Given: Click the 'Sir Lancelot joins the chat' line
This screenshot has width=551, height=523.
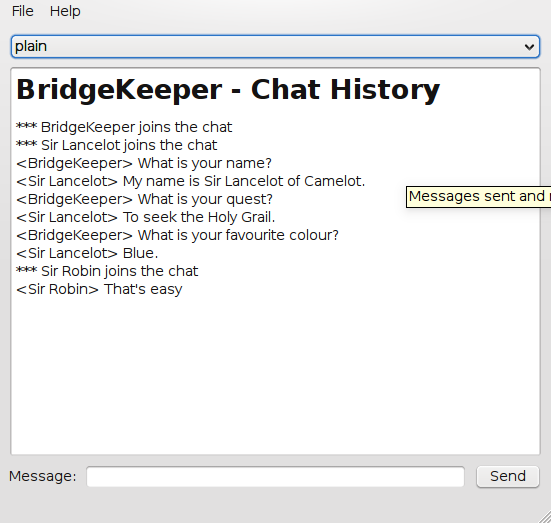Looking at the screenshot, I should tap(117, 145).
